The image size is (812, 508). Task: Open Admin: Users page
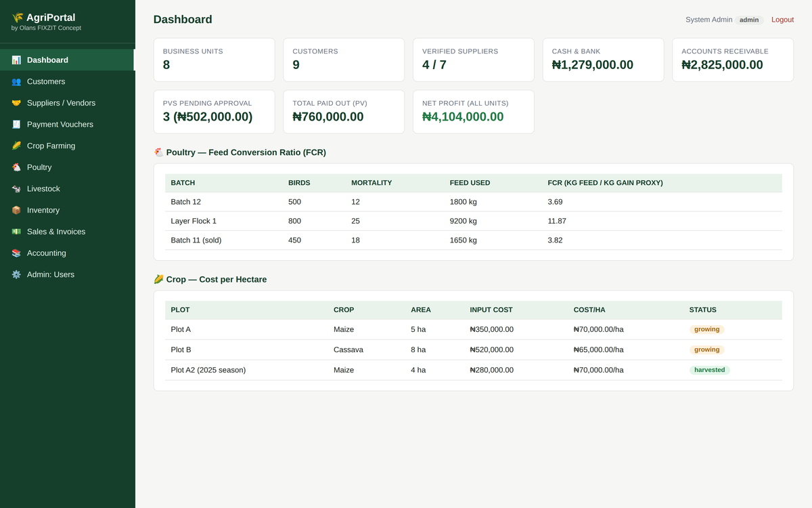coord(68,274)
